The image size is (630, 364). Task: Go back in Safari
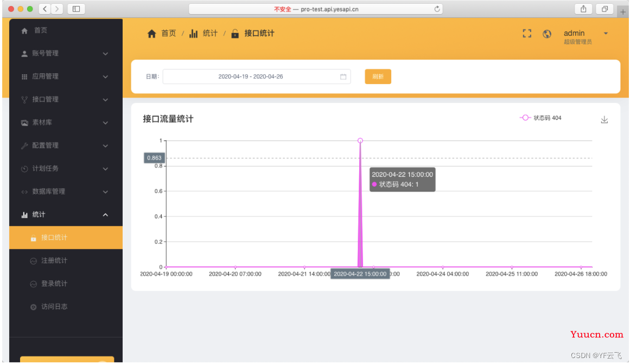tap(45, 9)
